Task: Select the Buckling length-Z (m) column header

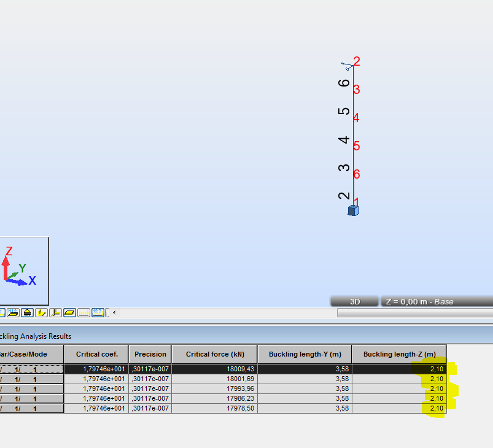Action: tap(399, 354)
